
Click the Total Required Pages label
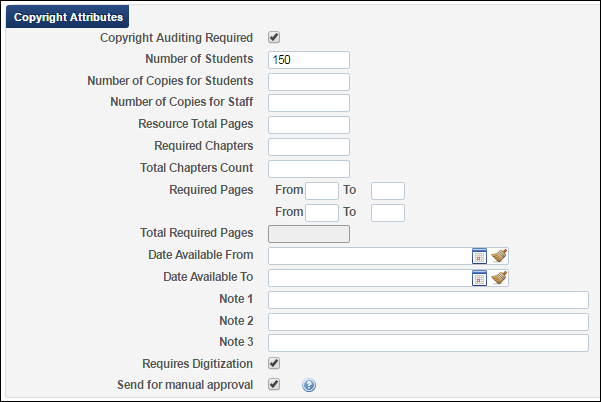(197, 233)
